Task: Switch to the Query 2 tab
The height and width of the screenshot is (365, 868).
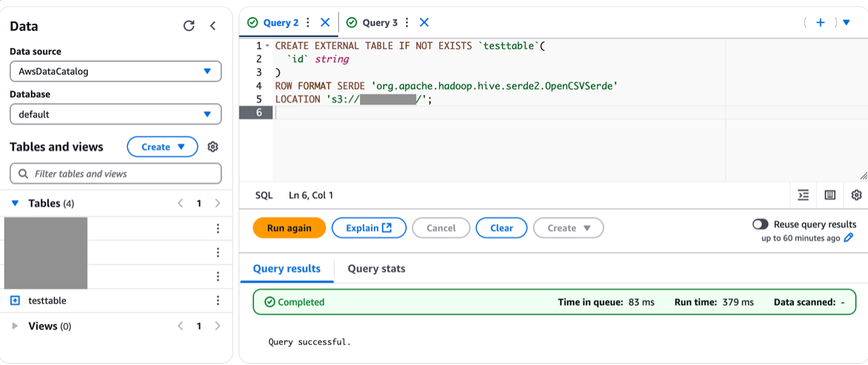Action: 280,22
